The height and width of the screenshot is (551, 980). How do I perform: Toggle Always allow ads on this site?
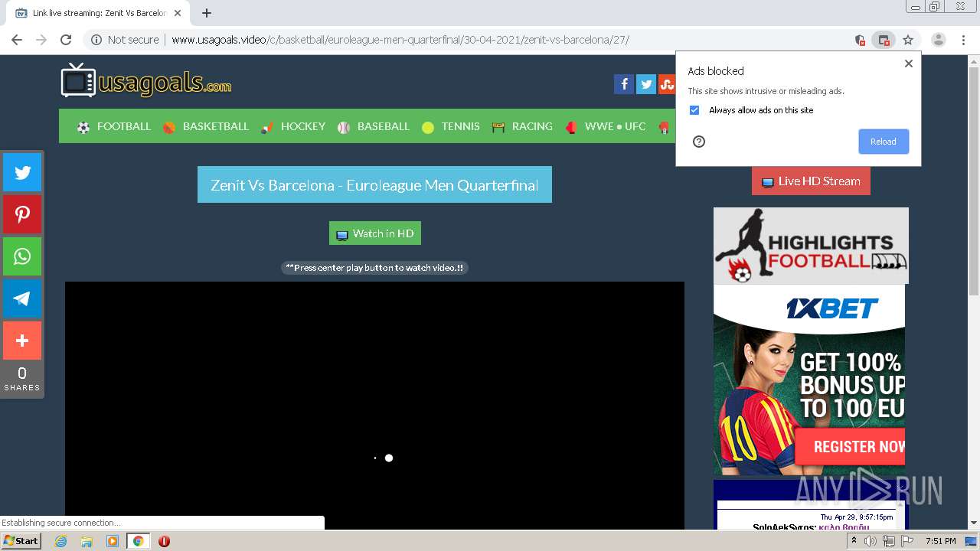point(694,110)
